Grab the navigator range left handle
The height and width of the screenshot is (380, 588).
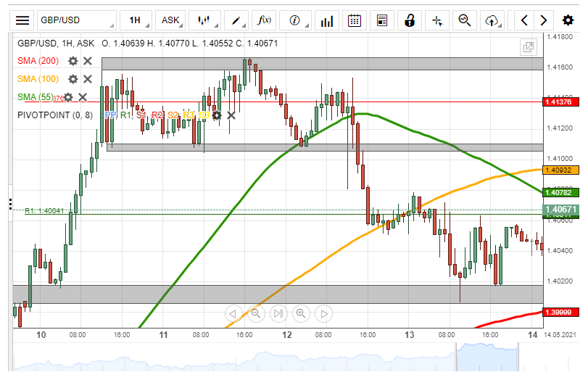(456, 357)
